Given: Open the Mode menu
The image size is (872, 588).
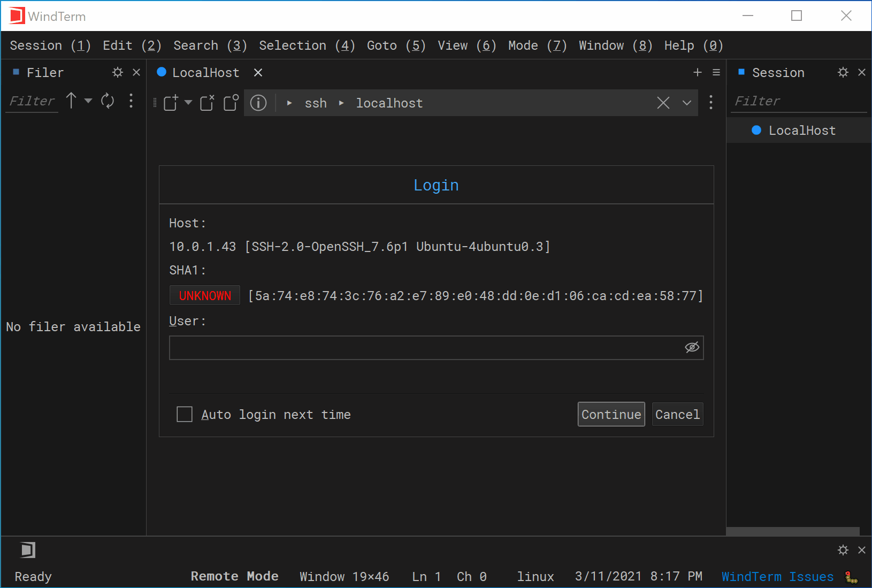Looking at the screenshot, I should (x=538, y=45).
